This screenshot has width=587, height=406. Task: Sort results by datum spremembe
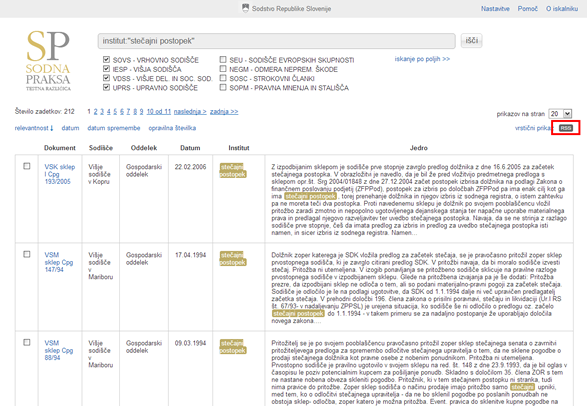[x=114, y=128]
